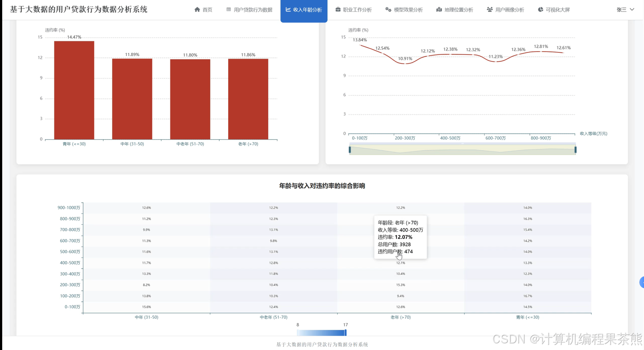The height and width of the screenshot is (350, 644).
Task: Click the shaded preview area of income zoom slider
Action: tap(463, 150)
